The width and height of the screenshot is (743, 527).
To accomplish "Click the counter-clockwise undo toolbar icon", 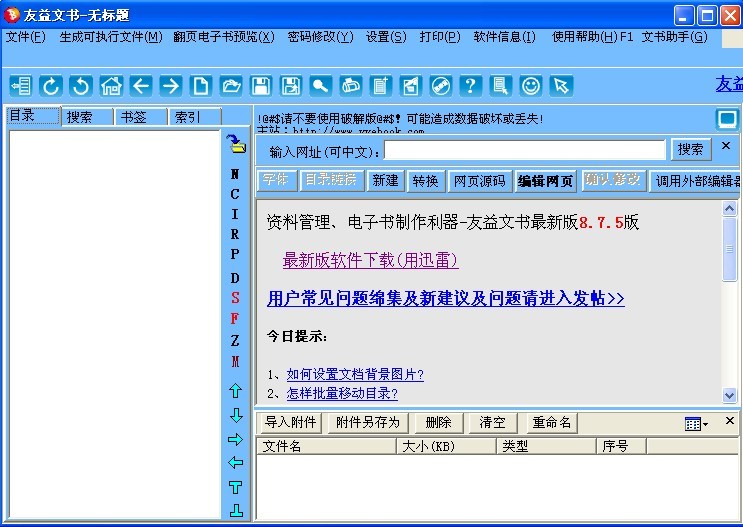I will (81, 86).
